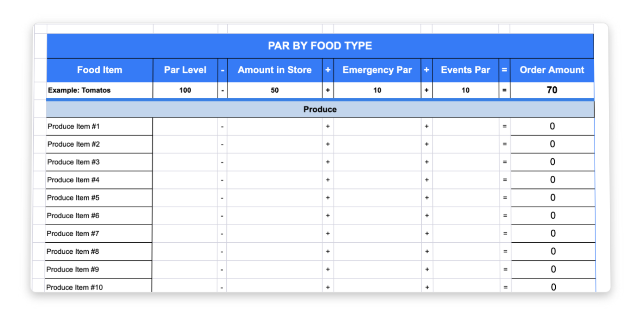
Task: Select Events Par cell for Produce Item #5
Action: (x=466, y=198)
